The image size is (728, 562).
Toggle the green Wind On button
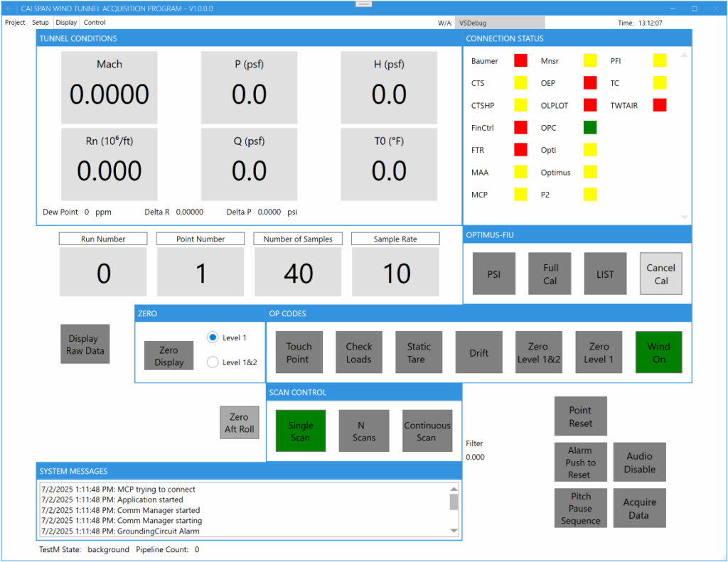coord(658,352)
